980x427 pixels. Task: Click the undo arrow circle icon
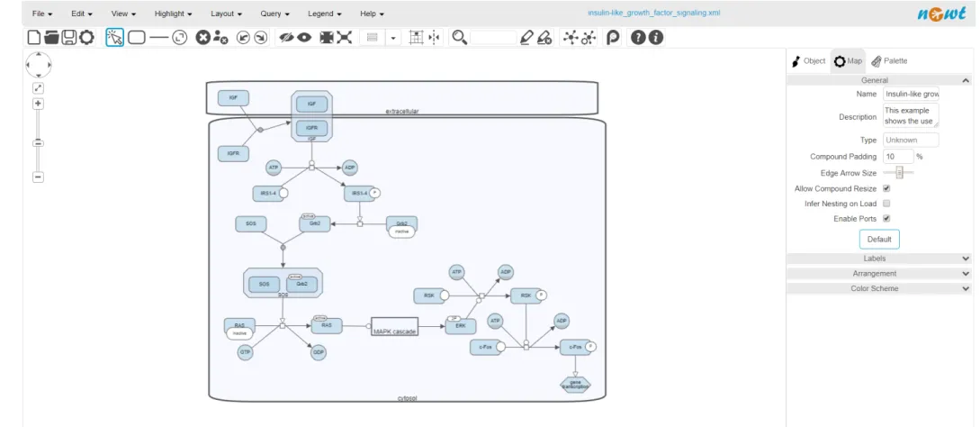point(243,38)
